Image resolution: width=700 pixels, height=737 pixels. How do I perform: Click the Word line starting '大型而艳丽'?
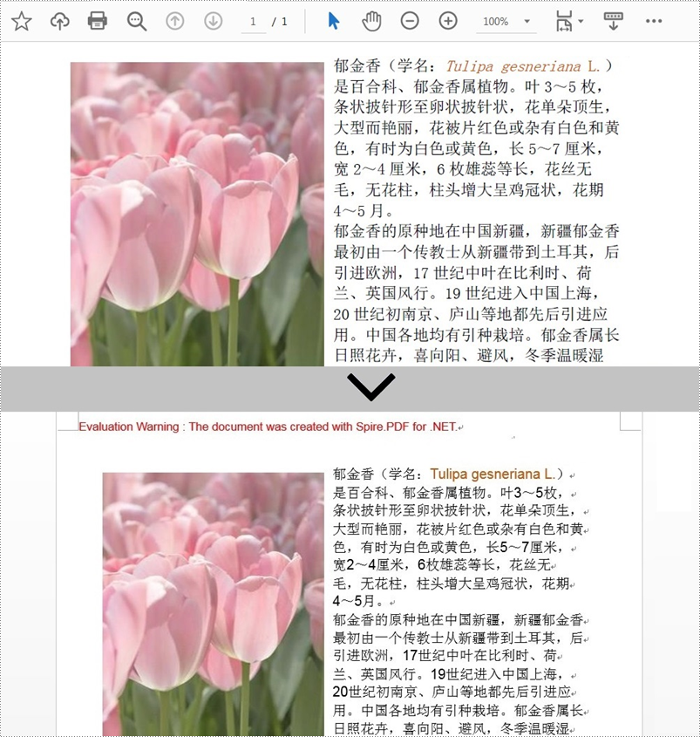tap(458, 529)
